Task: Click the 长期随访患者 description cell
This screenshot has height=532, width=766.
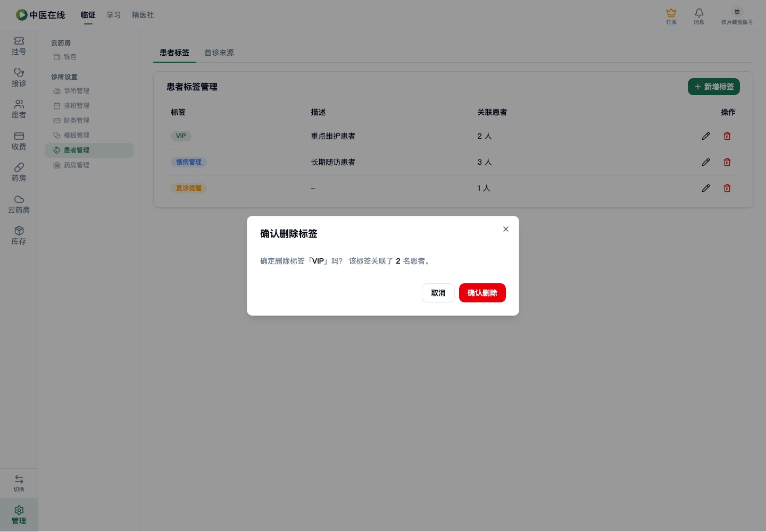Action: 333,162
